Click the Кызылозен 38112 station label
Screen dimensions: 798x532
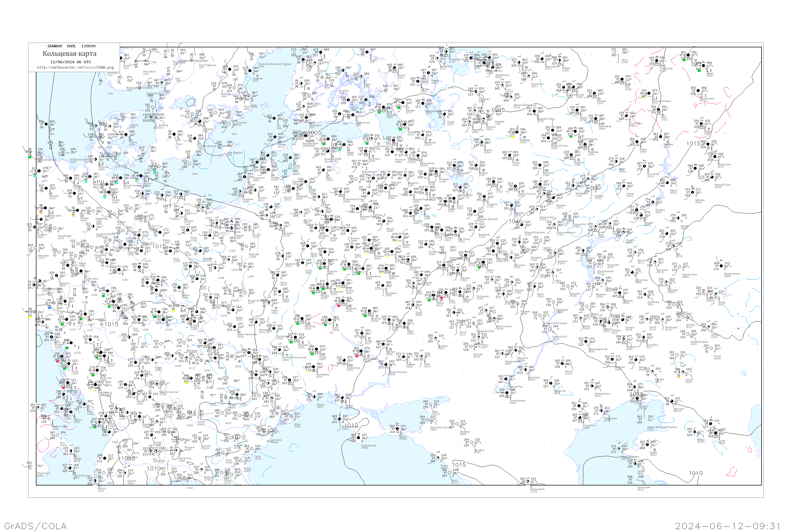coord(644,488)
